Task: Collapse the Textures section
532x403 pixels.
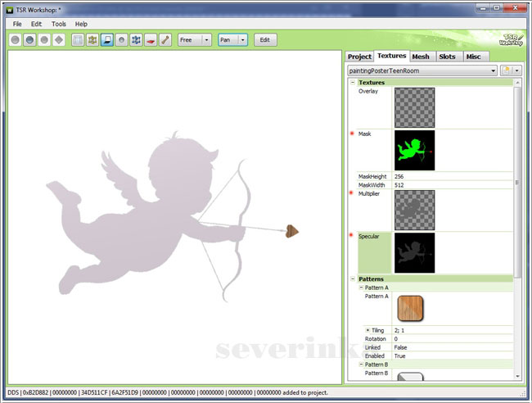Action: click(353, 83)
